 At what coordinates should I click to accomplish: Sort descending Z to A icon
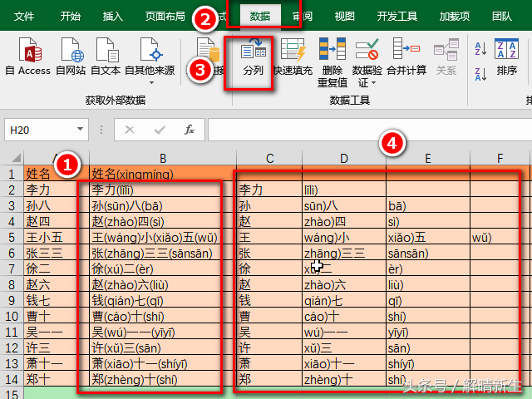(480, 74)
